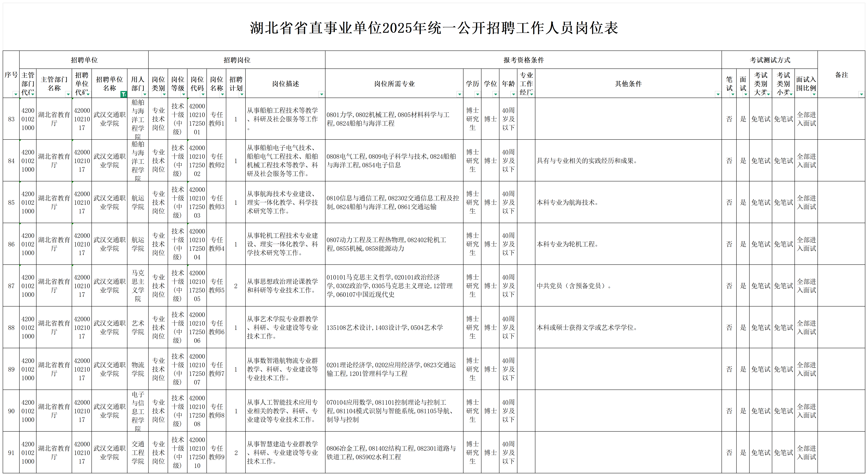Select the sheet title 湖北省省直事业单位2025年统一公开招聘工作人员岗位表
Viewport: 868px width, 476px height.
point(434,28)
